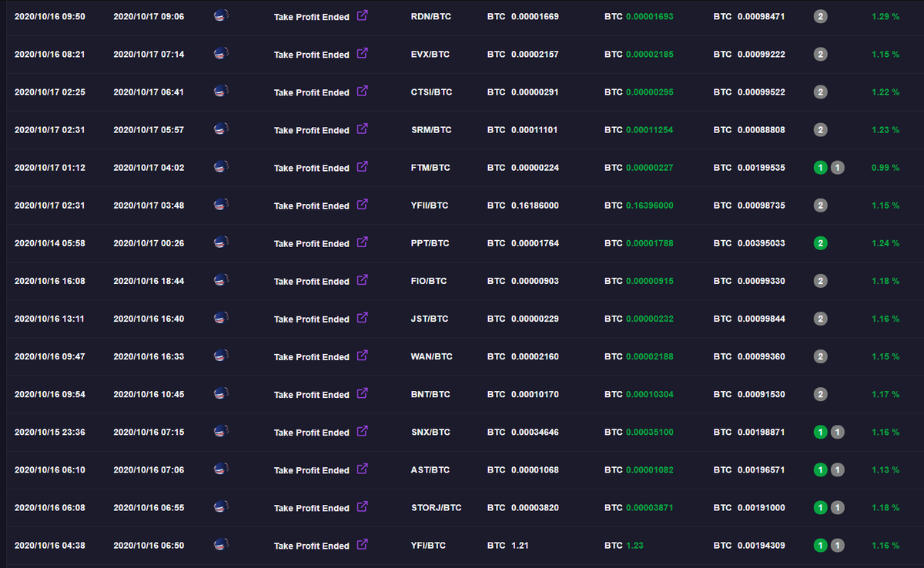Click the 1.13 % profit for AST
The height and width of the screenshot is (568, 924).
click(x=885, y=470)
